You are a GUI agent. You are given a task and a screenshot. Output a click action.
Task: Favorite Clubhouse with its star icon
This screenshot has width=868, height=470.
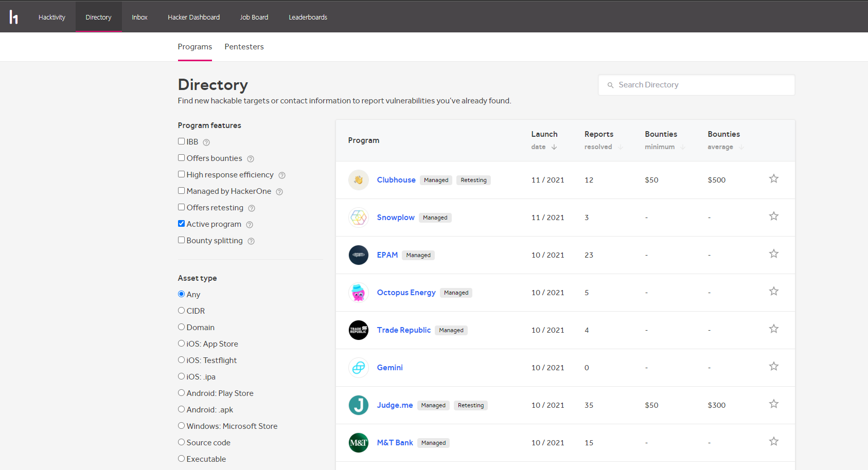773,178
